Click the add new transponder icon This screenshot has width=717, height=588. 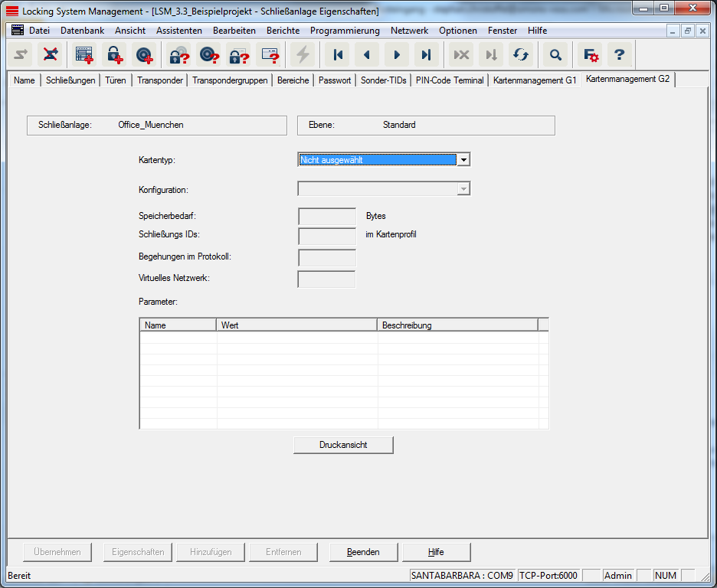[x=144, y=54]
